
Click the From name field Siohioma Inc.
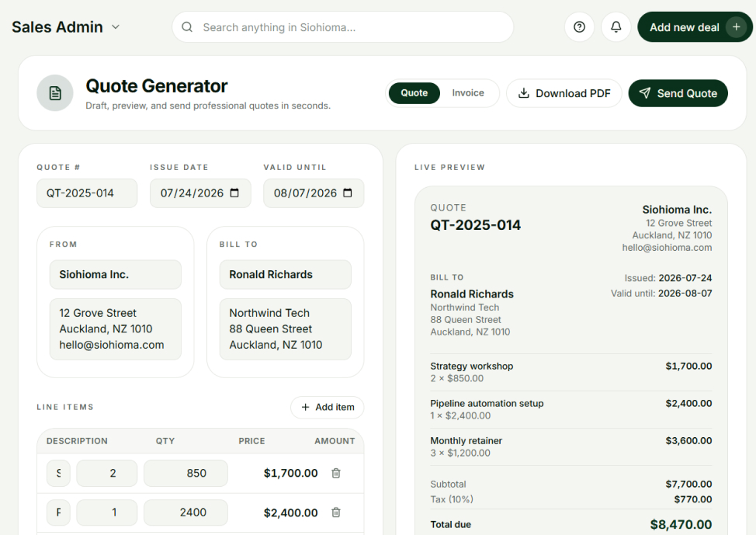tap(115, 275)
